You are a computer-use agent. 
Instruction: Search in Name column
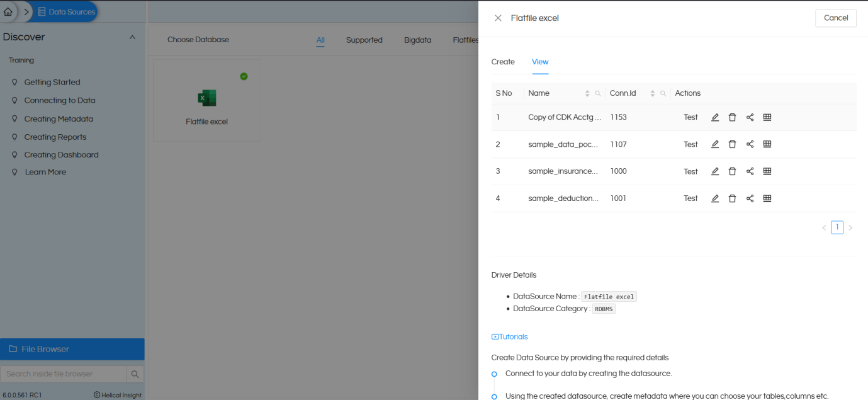(x=598, y=93)
